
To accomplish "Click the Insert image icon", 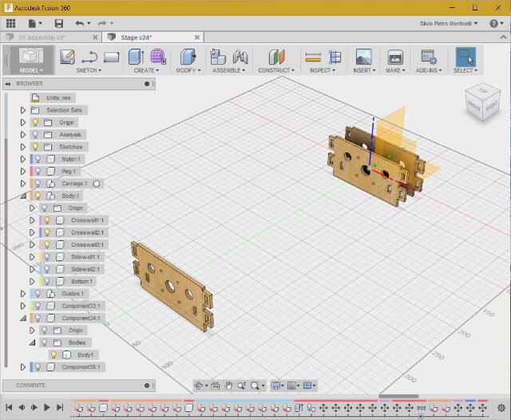I will pyautogui.click(x=364, y=57).
